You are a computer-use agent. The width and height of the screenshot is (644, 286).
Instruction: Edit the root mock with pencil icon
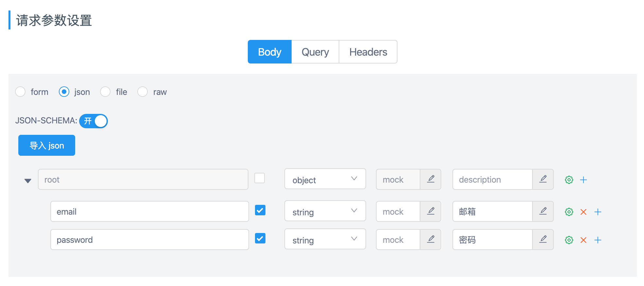[431, 179]
